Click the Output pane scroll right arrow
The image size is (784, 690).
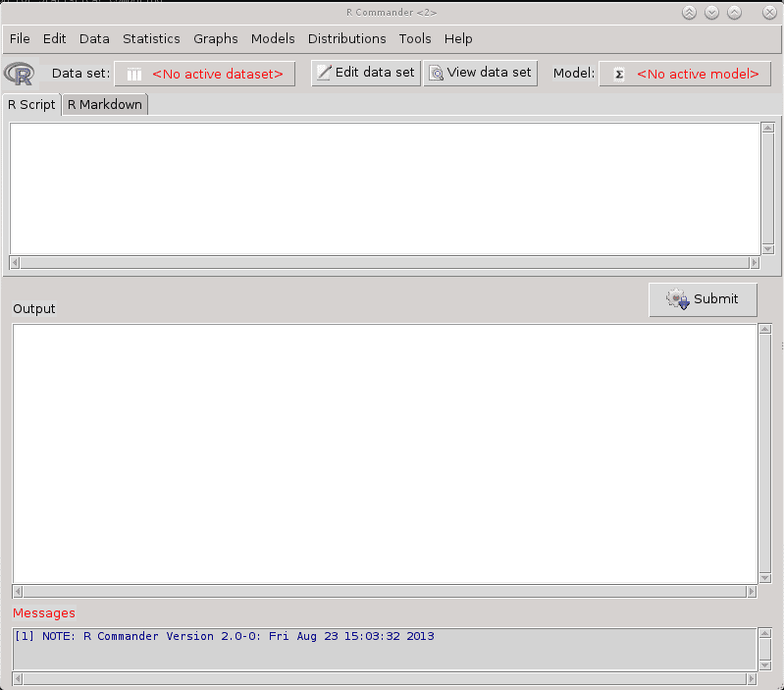751,592
